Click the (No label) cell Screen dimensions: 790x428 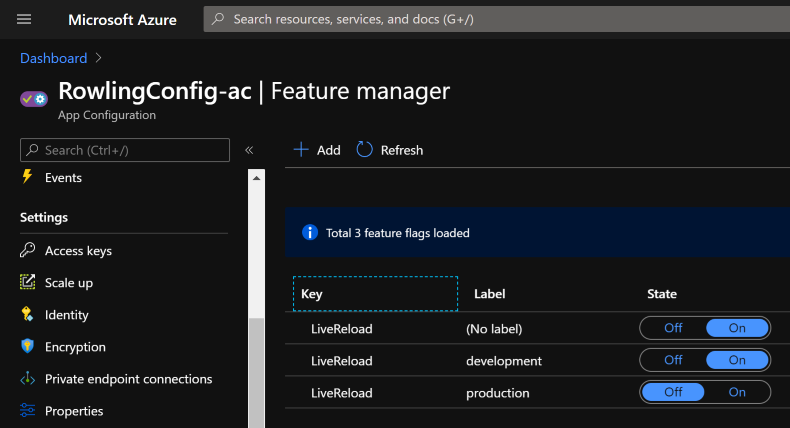[494, 329]
